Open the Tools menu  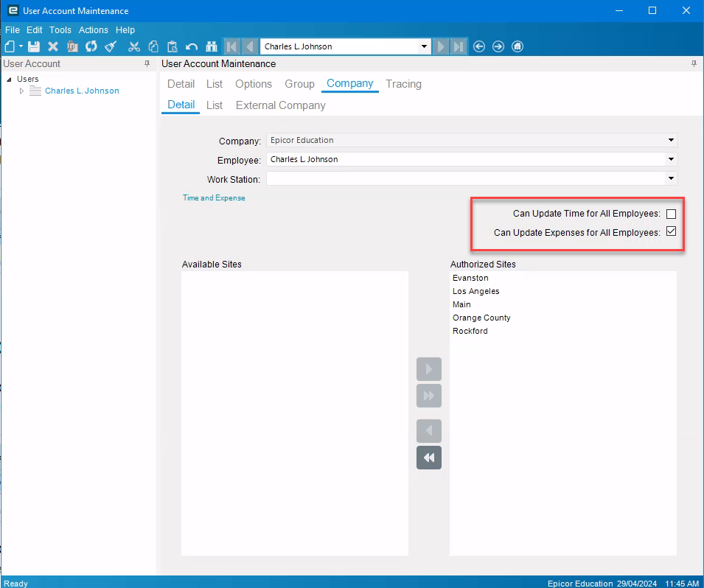[60, 29]
